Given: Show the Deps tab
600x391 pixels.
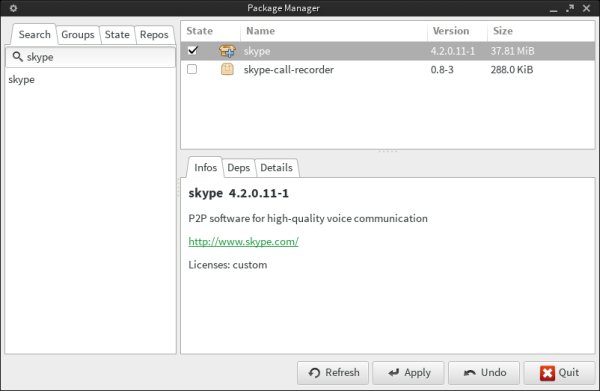Looking at the screenshot, I should click(238, 168).
